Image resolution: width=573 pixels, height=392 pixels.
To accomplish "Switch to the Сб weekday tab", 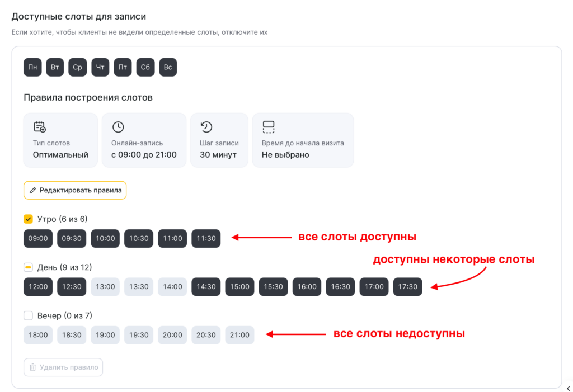I will click(x=145, y=67).
